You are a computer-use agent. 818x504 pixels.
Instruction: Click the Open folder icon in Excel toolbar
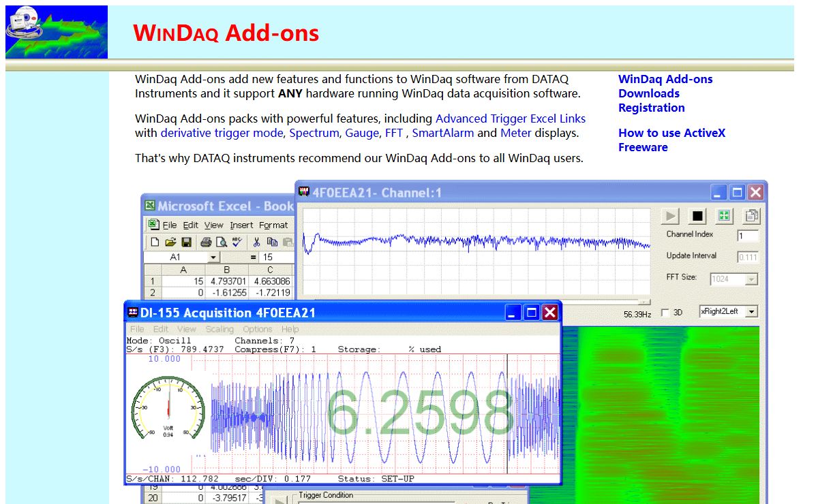point(170,242)
